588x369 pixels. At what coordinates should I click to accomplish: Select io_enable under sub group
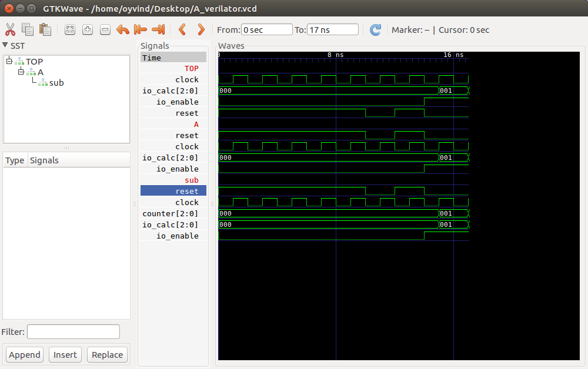(x=178, y=236)
